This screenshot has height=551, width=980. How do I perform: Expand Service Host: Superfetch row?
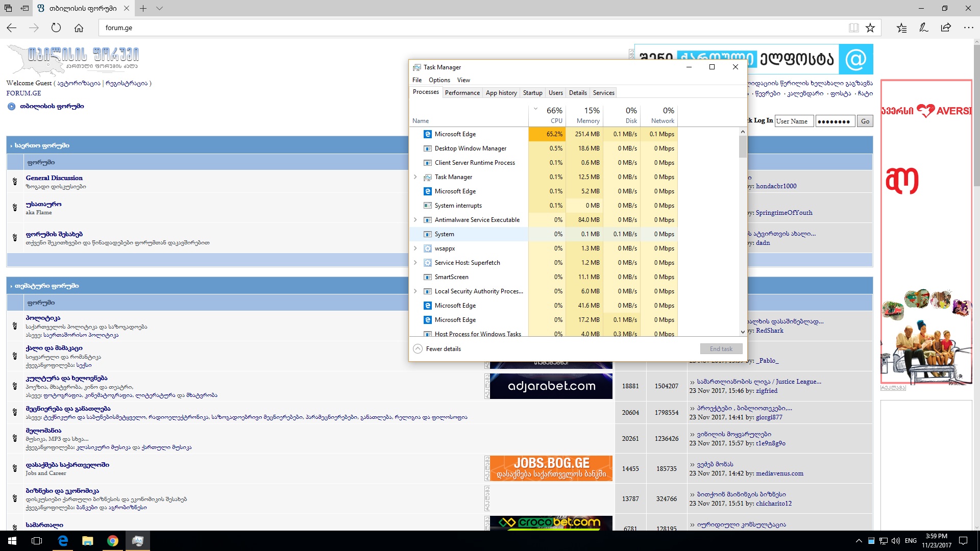[x=415, y=263]
